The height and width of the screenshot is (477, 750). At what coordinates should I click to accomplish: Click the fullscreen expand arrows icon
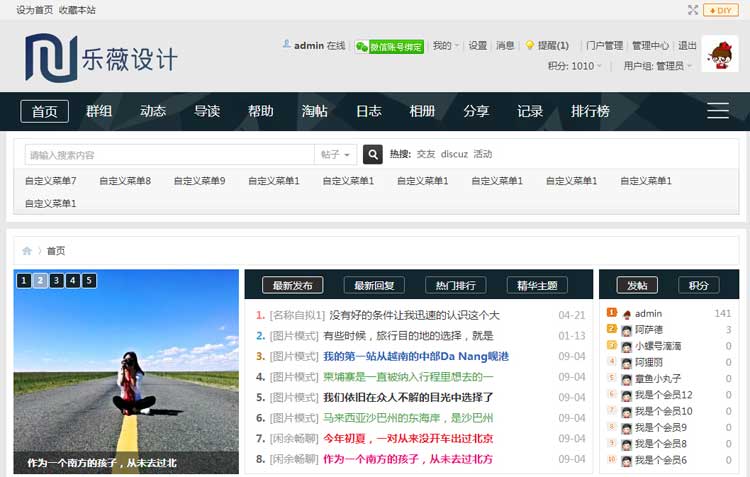tap(693, 10)
